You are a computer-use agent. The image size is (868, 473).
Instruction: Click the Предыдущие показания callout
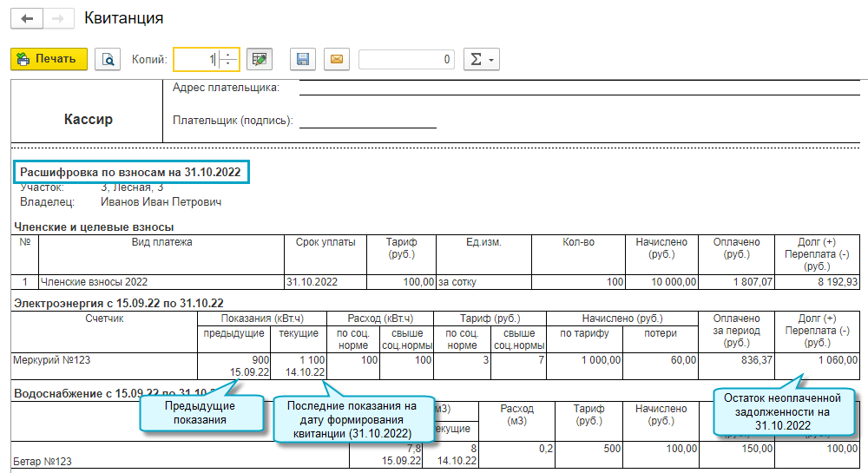point(201,412)
